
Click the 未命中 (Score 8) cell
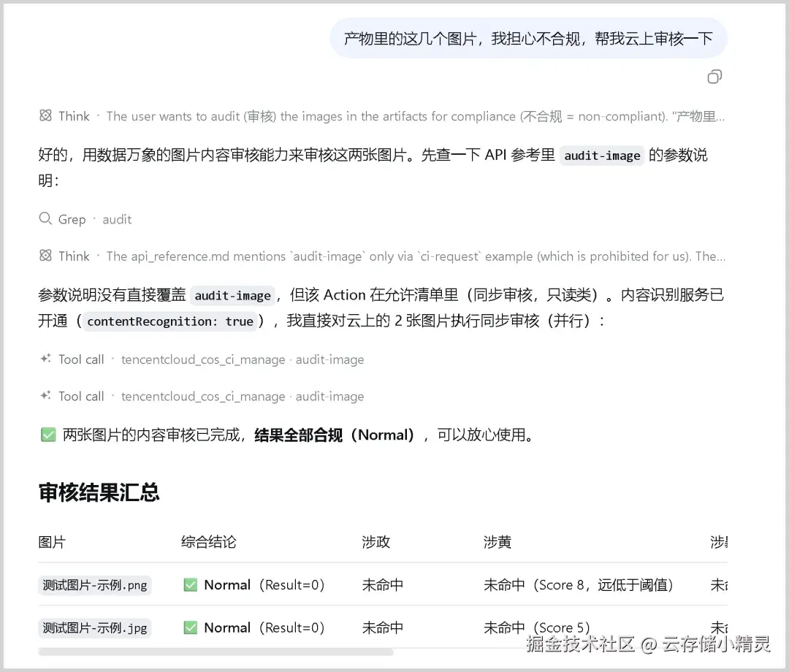click(578, 585)
